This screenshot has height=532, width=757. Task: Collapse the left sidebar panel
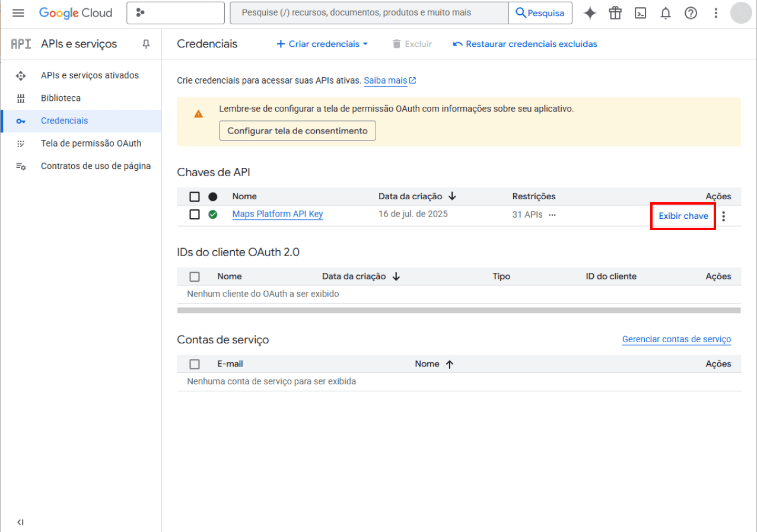20,522
